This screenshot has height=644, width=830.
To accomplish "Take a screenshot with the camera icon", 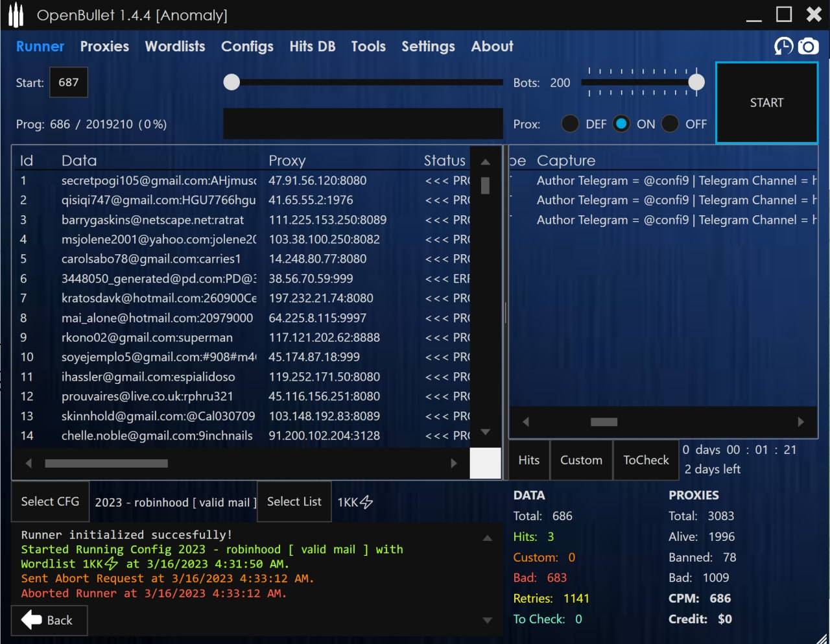I will [808, 46].
